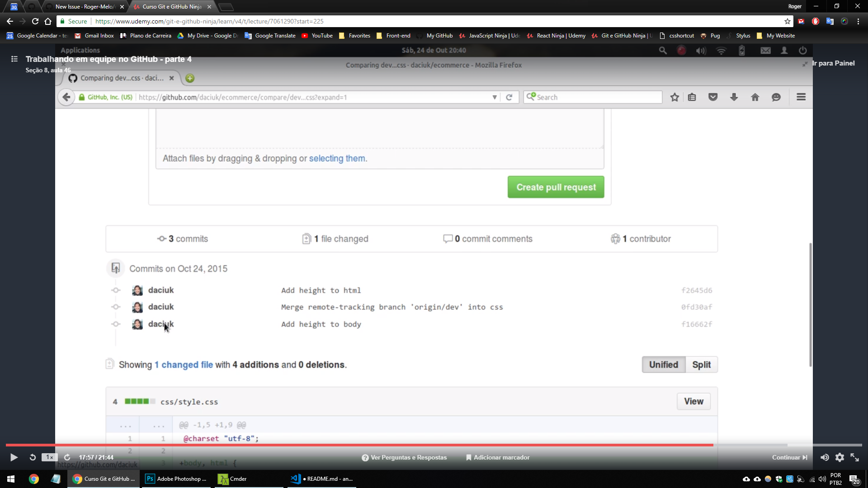Open the My GitHub bookmark
This screenshot has height=488, width=868.
pos(435,36)
